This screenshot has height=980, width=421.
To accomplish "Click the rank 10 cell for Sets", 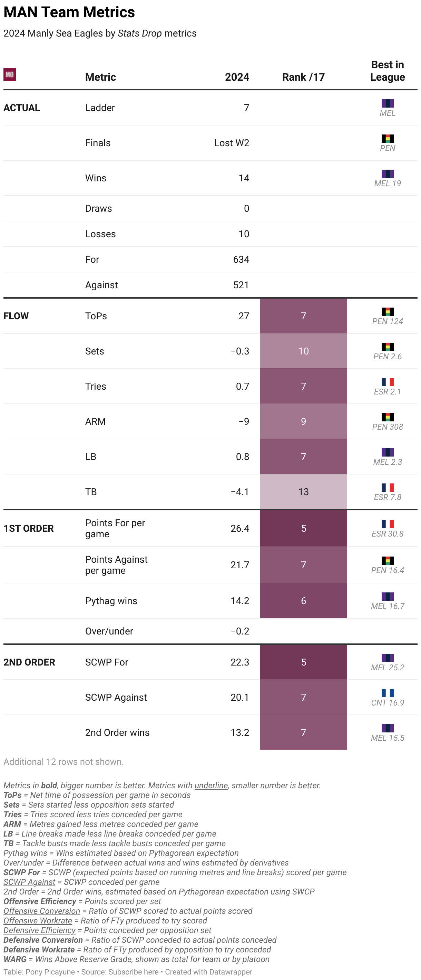I will tap(303, 351).
